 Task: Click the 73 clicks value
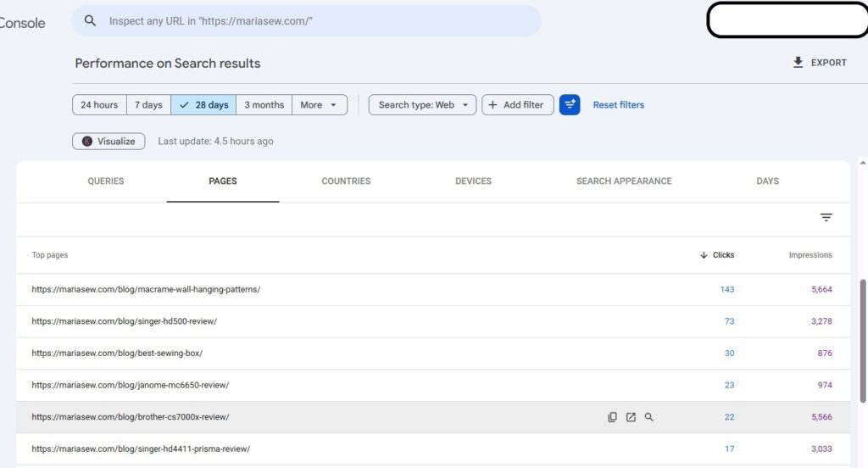pyautogui.click(x=729, y=321)
